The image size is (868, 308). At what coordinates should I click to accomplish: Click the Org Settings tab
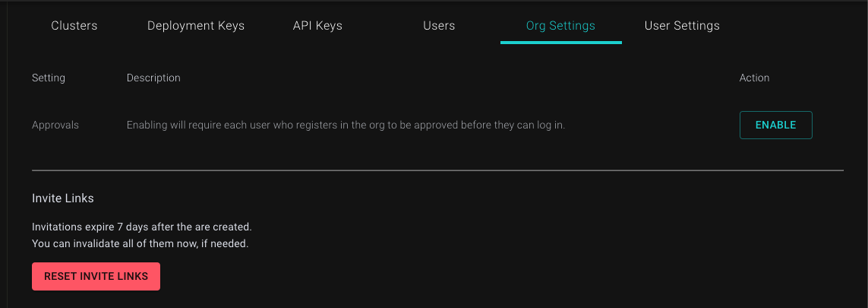tap(560, 26)
